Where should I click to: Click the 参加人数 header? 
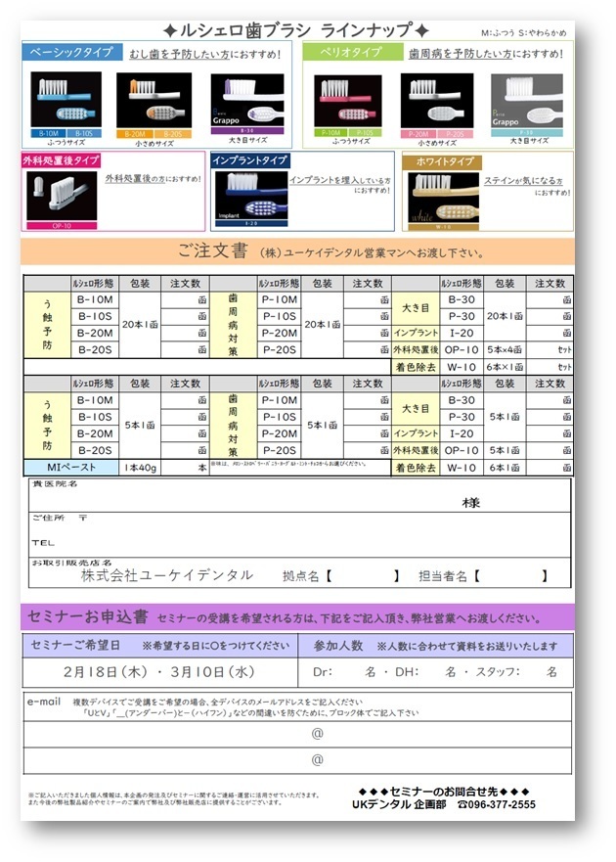338,646
